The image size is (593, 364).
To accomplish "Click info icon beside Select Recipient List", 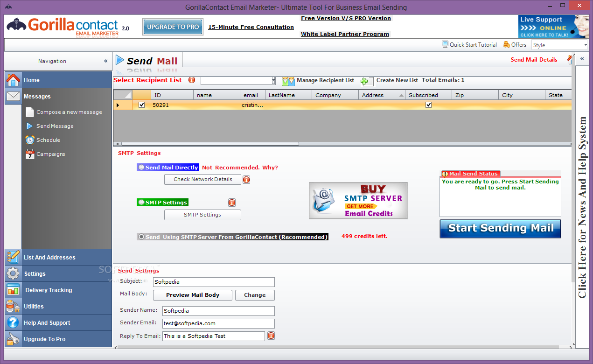I will coord(192,80).
